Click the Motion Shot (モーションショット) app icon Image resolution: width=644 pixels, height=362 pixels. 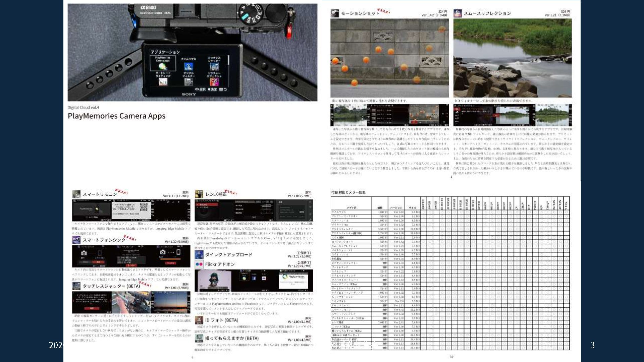point(335,13)
